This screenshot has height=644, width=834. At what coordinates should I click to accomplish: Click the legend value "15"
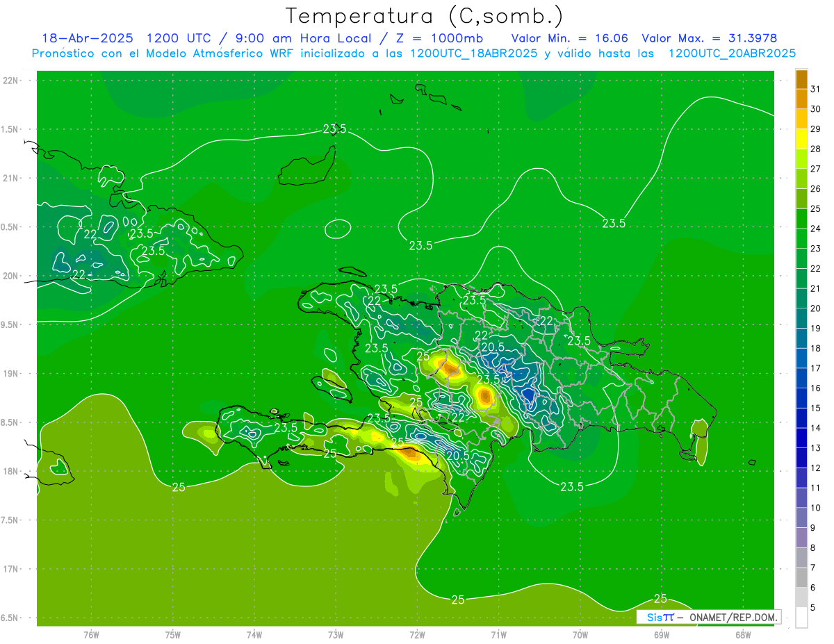815,408
